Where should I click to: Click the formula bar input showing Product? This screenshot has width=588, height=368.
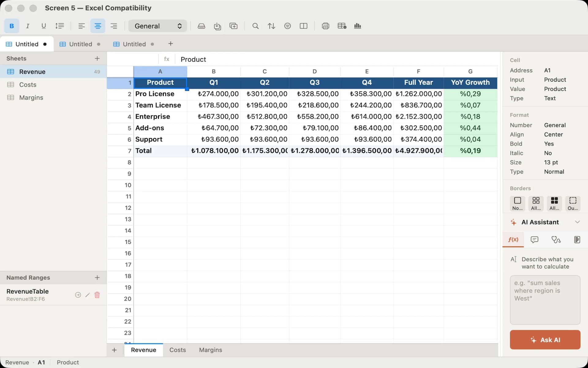337,59
